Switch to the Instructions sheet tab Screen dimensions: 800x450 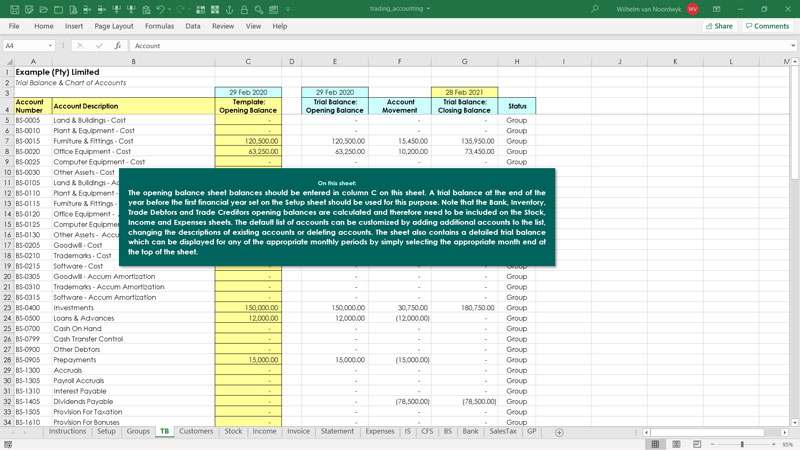67,432
